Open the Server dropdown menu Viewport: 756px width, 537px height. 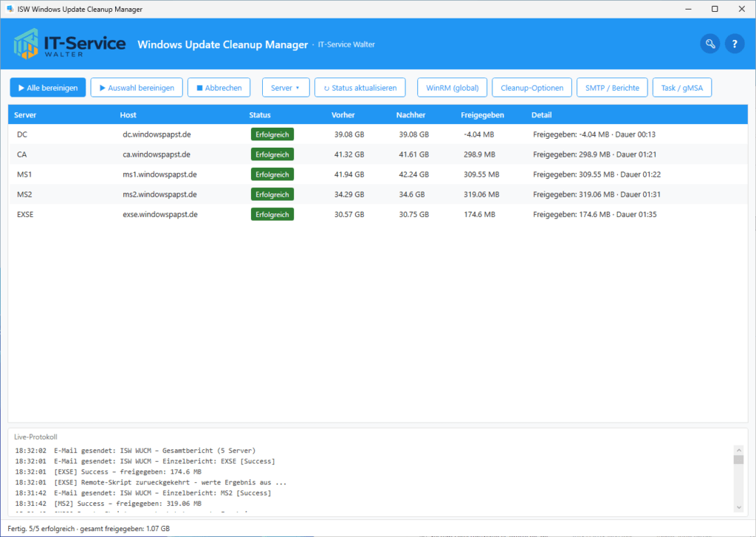coord(286,88)
